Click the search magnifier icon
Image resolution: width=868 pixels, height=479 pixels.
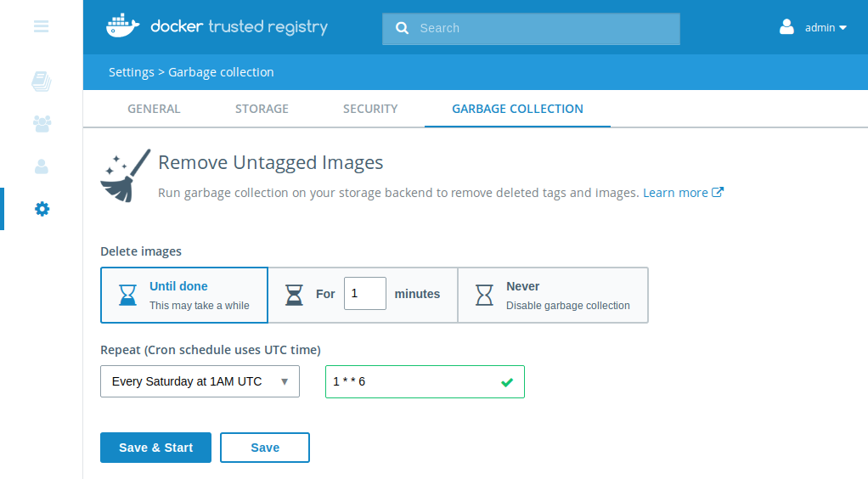pos(402,28)
